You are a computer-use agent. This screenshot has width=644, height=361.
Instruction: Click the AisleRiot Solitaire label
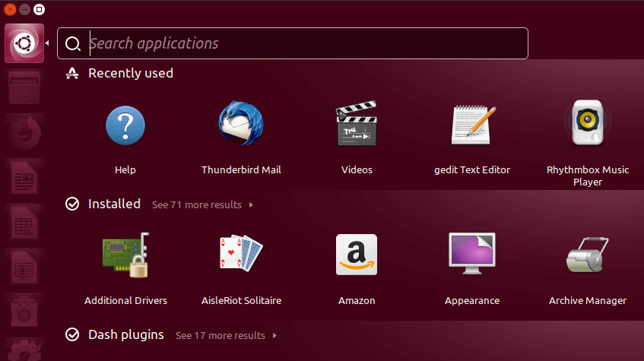tap(241, 301)
